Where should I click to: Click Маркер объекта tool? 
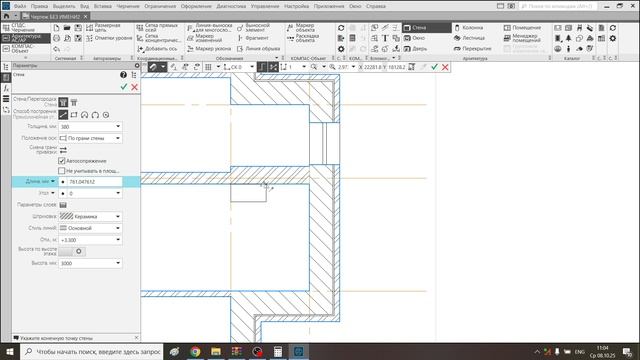point(301,27)
